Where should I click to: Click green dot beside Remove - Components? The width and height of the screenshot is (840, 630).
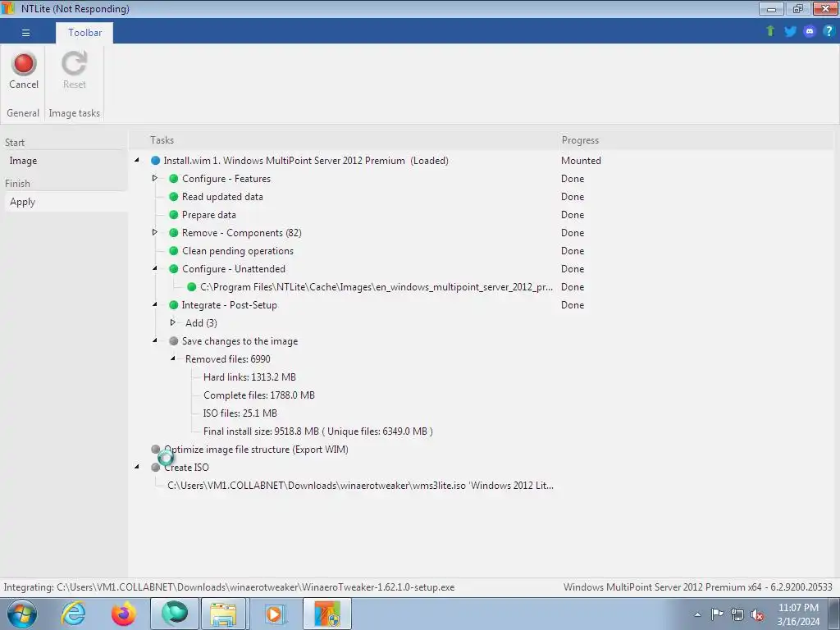point(174,232)
